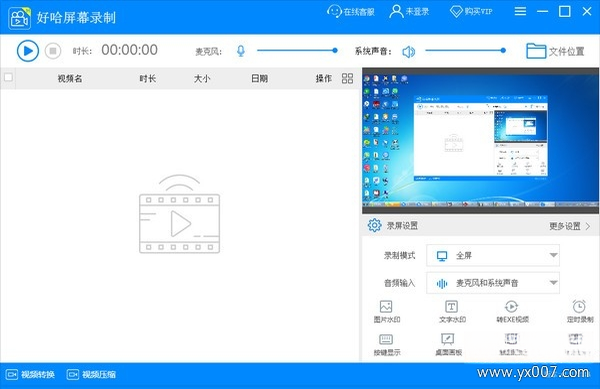Open 转EXE视频 converter
Screen dimensions: 600x389
[x=512, y=312]
